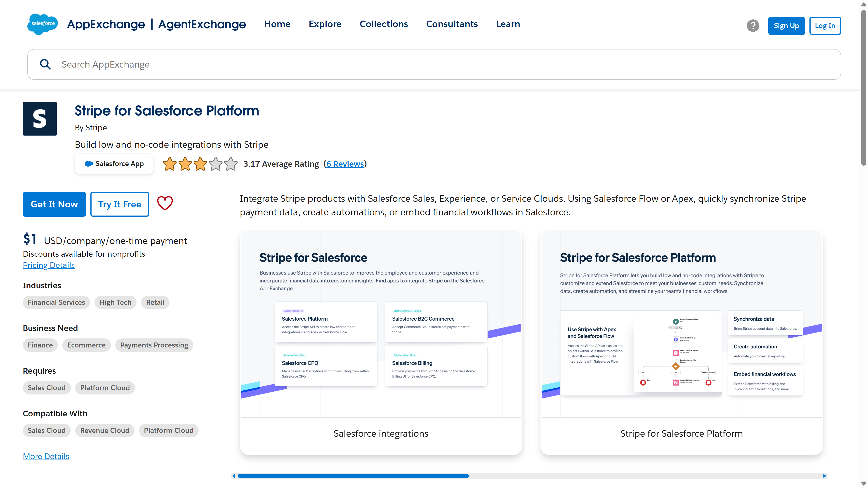The width and height of the screenshot is (868, 488).
Task: Click the carousel right arrow
Action: (x=824, y=476)
